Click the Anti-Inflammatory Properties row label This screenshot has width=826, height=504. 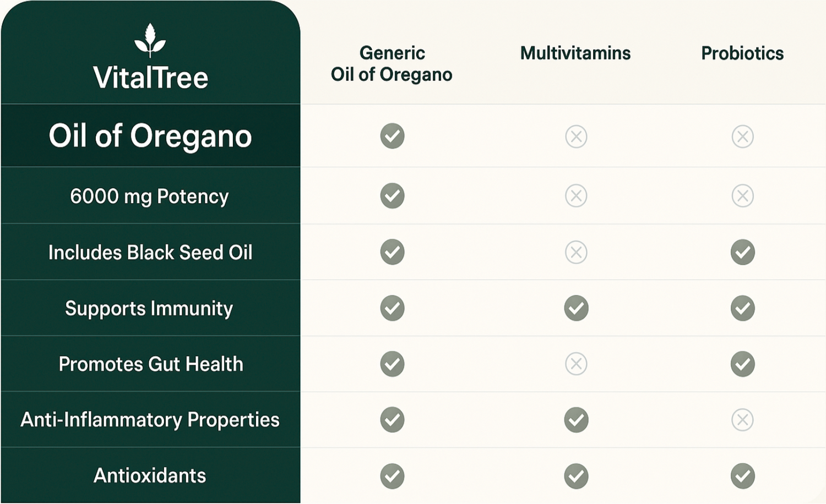pyautogui.click(x=150, y=420)
